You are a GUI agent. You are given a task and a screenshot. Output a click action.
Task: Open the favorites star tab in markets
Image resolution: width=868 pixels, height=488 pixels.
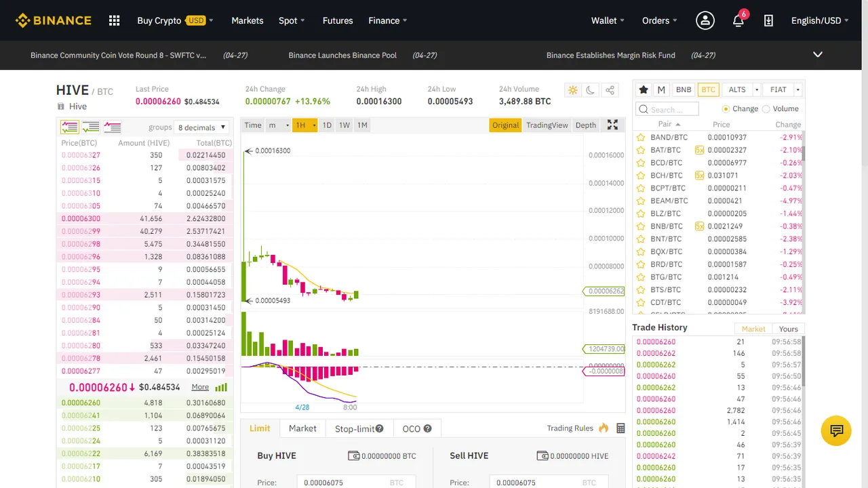click(x=644, y=89)
